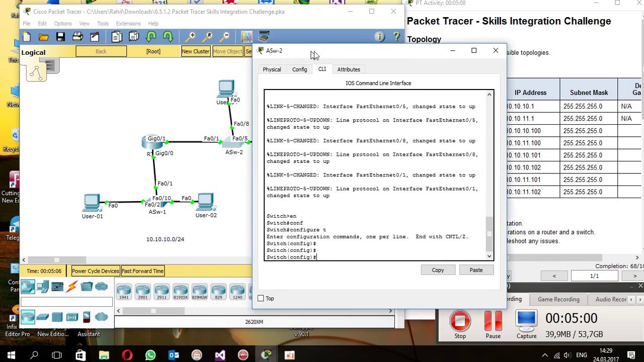This screenshot has width=644, height=362.
Task: Open the Tools menu
Action: pyautogui.click(x=103, y=23)
